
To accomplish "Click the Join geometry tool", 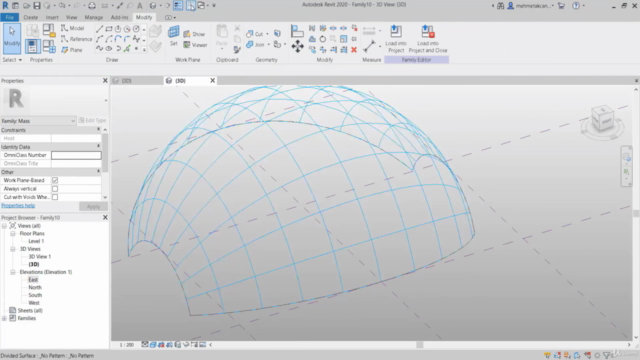I will point(256,44).
